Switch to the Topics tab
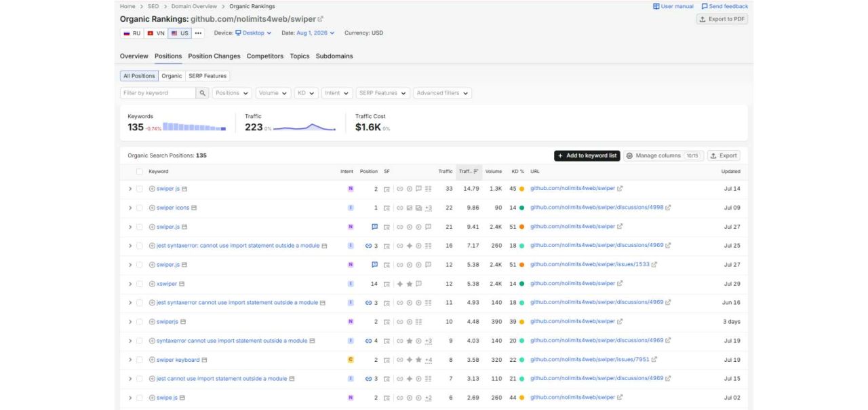This screenshot has width=868, height=410. [300, 56]
